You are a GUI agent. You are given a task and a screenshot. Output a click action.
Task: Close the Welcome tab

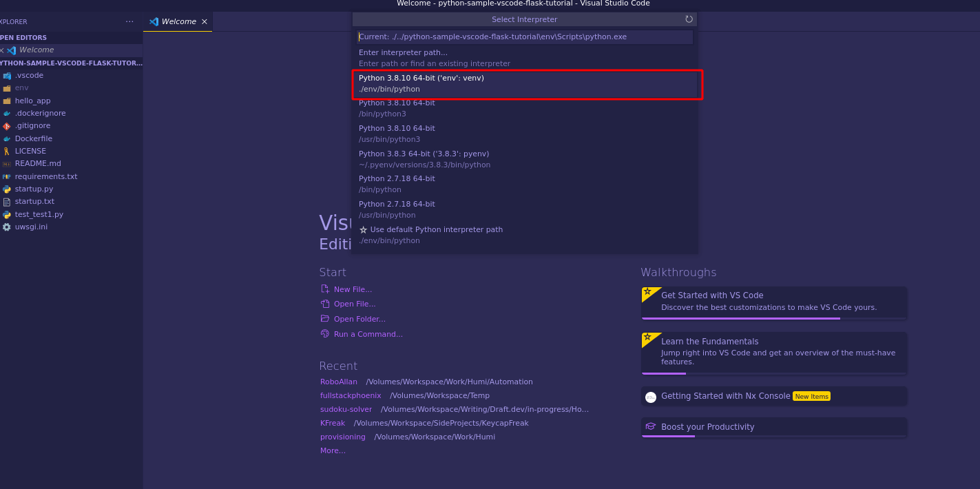[204, 21]
